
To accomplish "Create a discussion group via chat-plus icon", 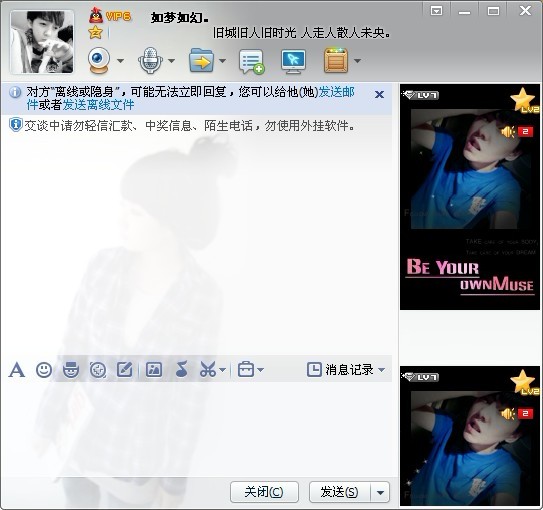I will pyautogui.click(x=252, y=62).
